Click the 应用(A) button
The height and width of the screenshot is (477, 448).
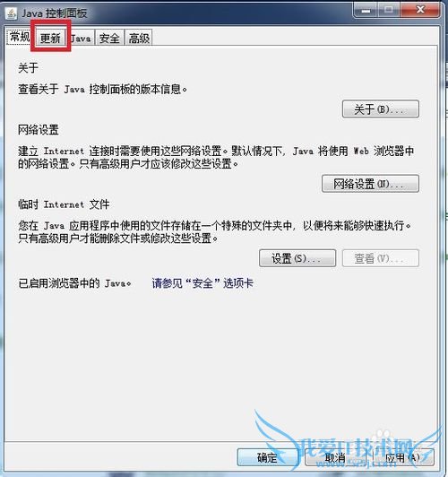[403, 457]
